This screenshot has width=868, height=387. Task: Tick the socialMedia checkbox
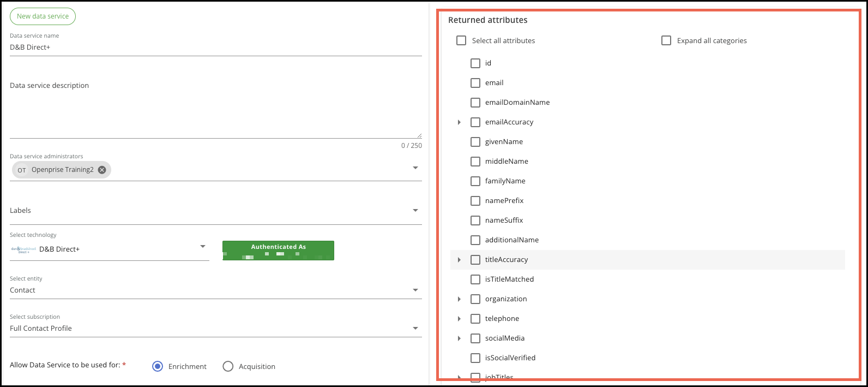(475, 338)
